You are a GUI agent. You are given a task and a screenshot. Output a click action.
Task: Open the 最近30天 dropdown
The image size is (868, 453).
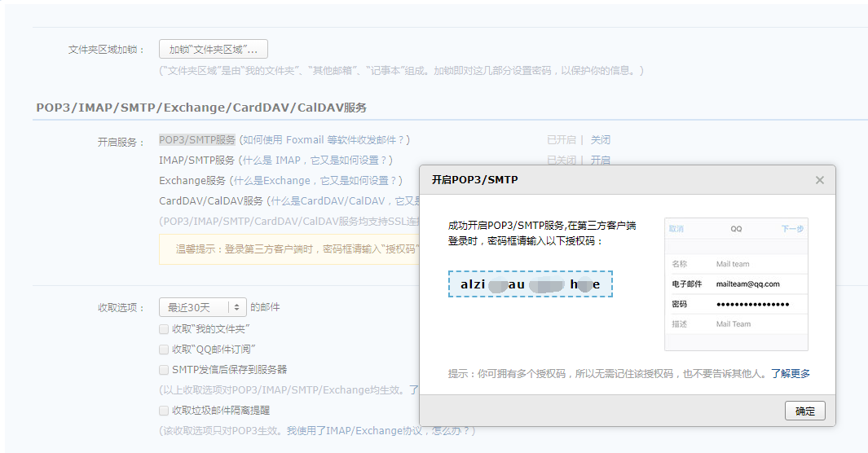[202, 307]
